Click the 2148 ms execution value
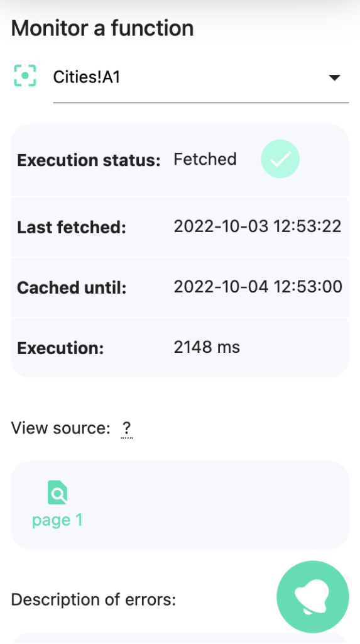Viewport: 360px width, 644px height. tap(207, 347)
